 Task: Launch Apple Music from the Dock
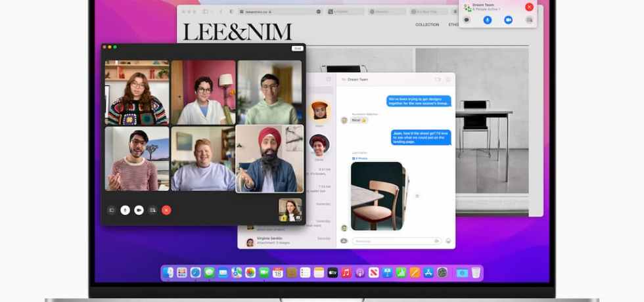(x=346, y=272)
